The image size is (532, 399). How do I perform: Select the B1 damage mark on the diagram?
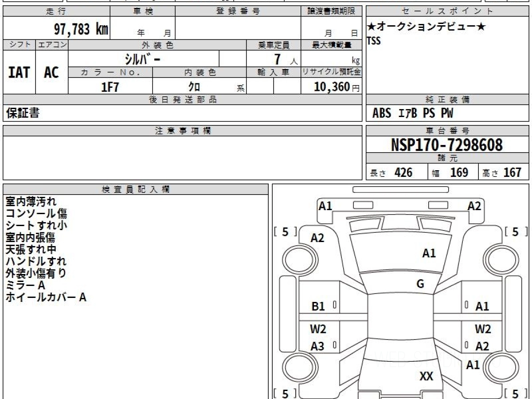318,306
